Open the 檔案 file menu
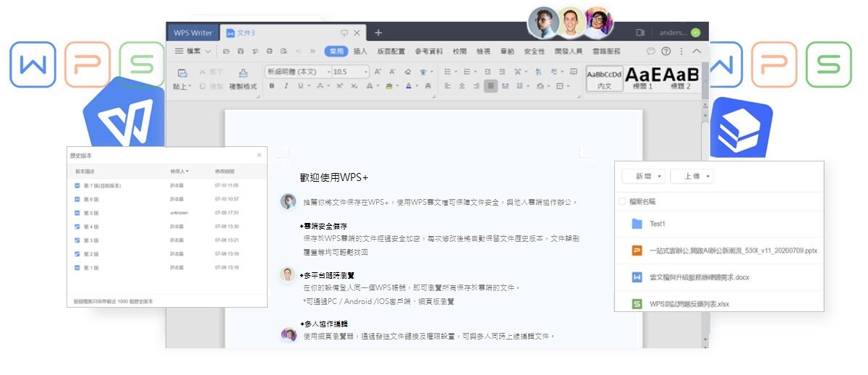The width and height of the screenshot is (868, 375). 192,51
